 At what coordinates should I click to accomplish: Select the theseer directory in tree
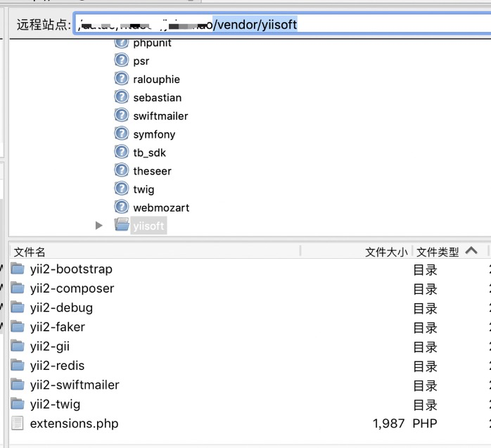tap(152, 171)
